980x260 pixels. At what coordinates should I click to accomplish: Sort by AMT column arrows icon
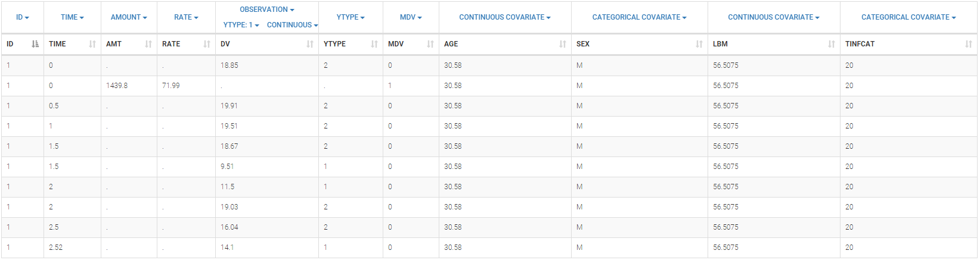[x=148, y=44]
